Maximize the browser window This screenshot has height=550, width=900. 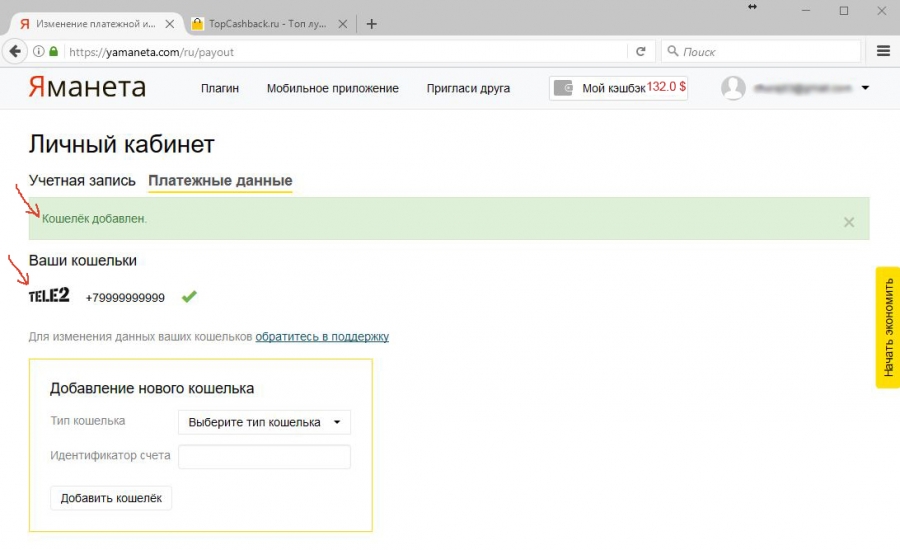pos(844,10)
